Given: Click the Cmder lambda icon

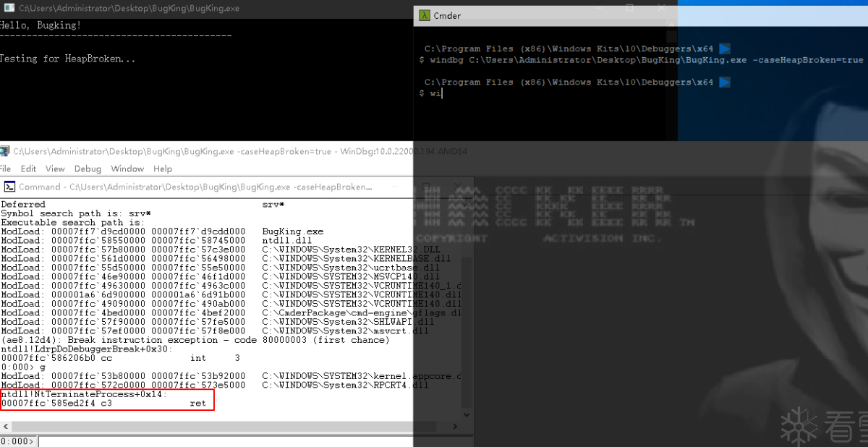Looking at the screenshot, I should click(425, 15).
